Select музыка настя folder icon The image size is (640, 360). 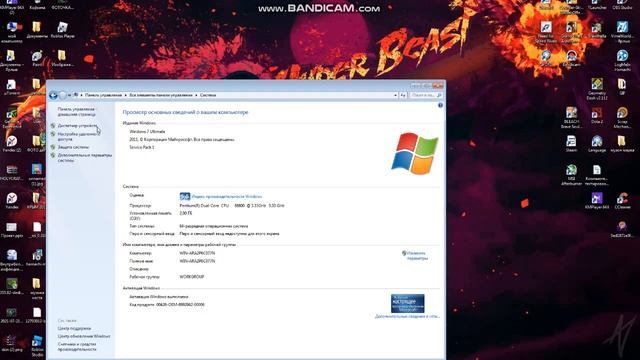coord(37,289)
